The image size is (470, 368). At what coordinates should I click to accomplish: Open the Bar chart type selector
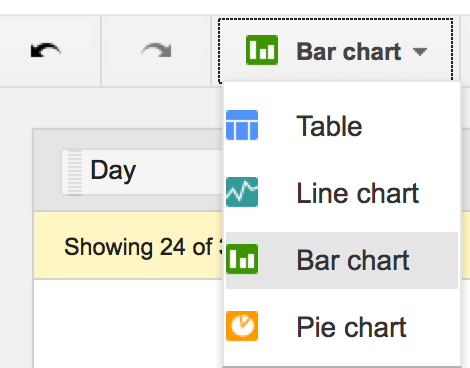pyautogui.click(x=336, y=51)
